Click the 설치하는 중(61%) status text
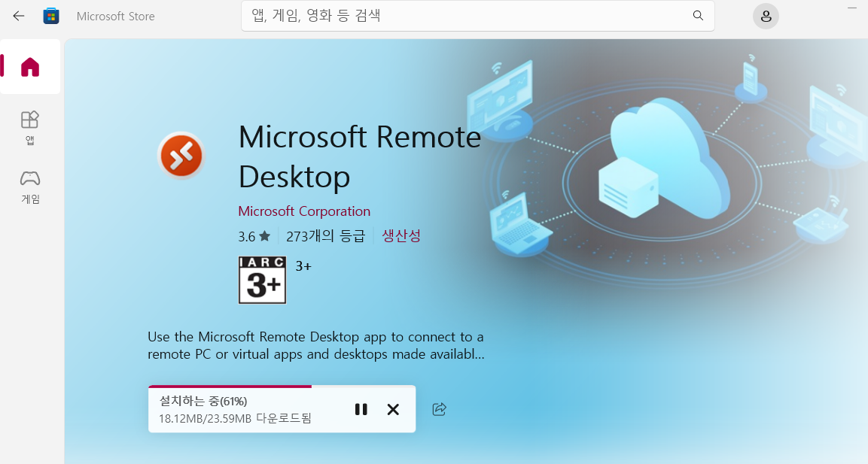 click(203, 401)
